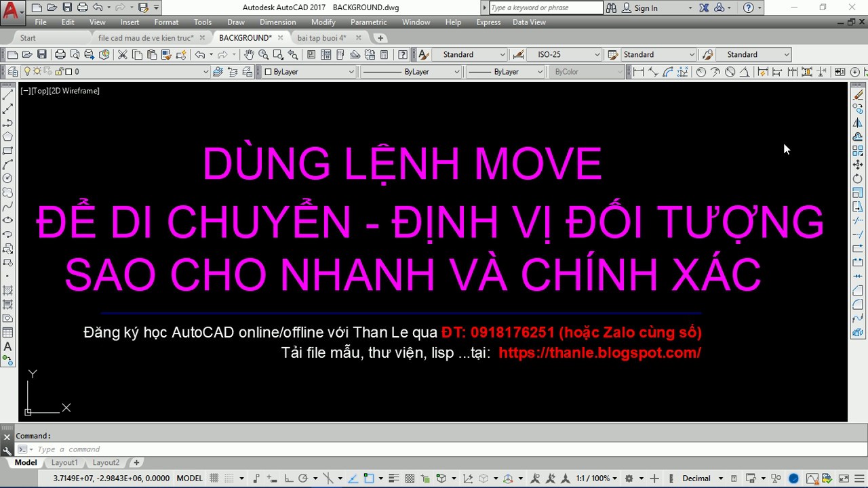Open the ISO-25 dimension style dropdown
The image size is (868, 488).
[597, 54]
